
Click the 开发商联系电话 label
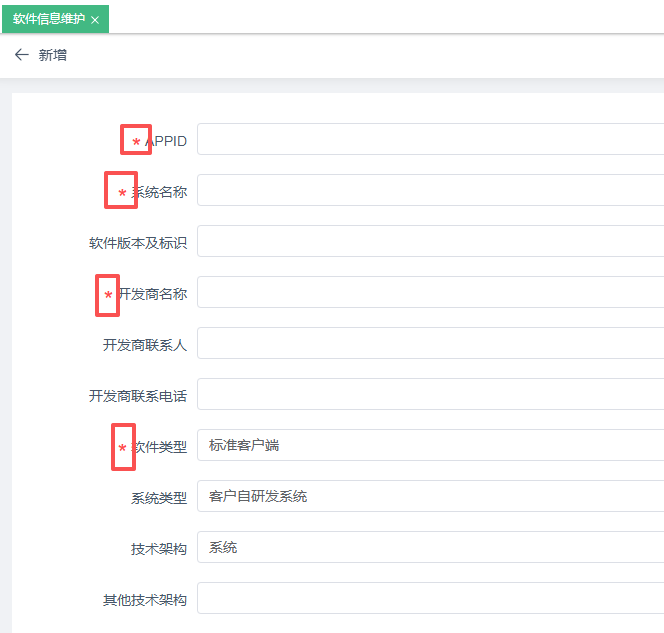pos(138,396)
